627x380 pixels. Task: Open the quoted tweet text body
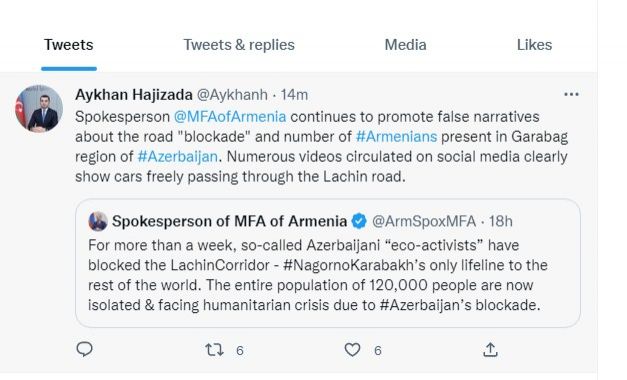coord(318,275)
